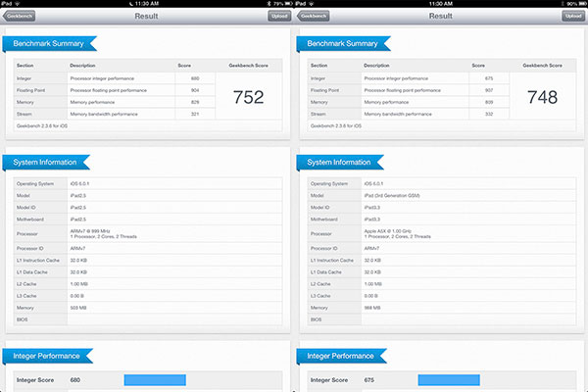The height and width of the screenshot is (392, 588).
Task: Click 'Memory performance' description on right screen
Action: [386, 102]
